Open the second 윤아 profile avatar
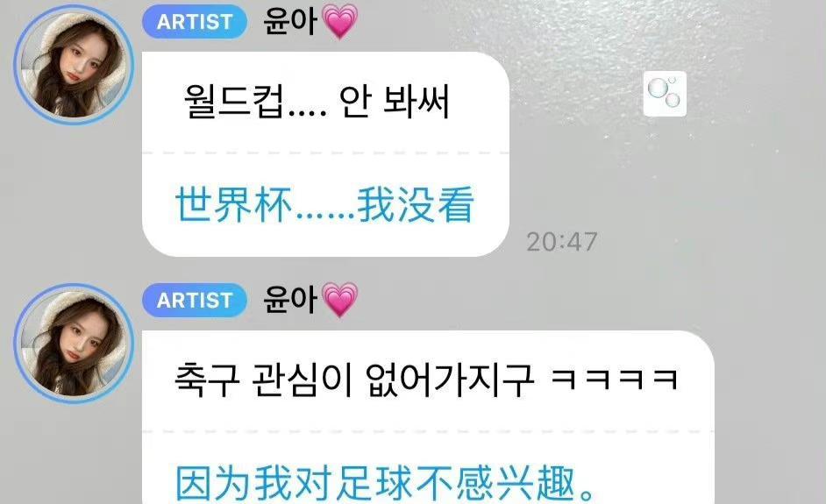 pyautogui.click(x=74, y=344)
